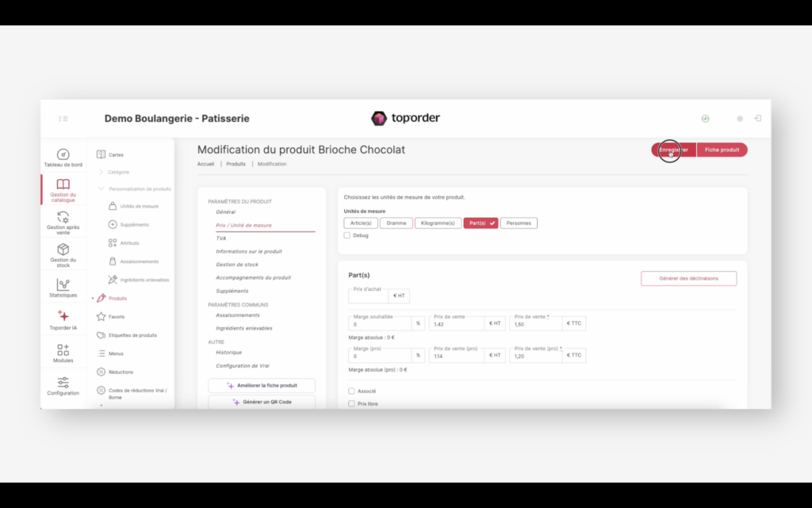Toggle the sidebar menu collapse icon
812x508 pixels.
tap(63, 119)
